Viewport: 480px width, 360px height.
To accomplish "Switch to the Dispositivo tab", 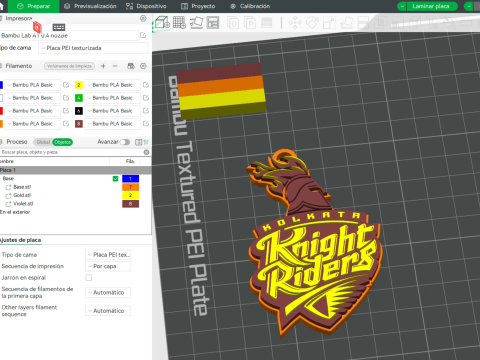I will 146,6.
